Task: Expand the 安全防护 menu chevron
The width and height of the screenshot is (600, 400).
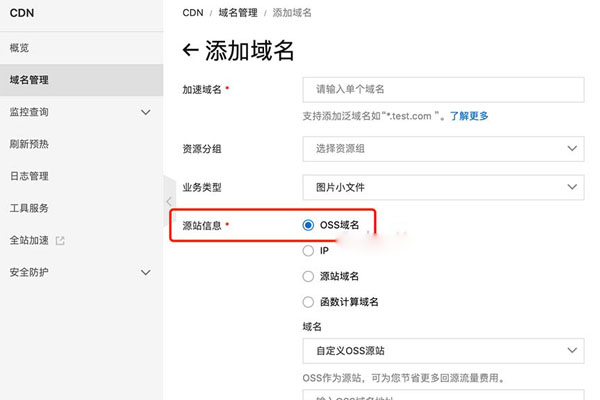Action: pyautogui.click(x=145, y=273)
